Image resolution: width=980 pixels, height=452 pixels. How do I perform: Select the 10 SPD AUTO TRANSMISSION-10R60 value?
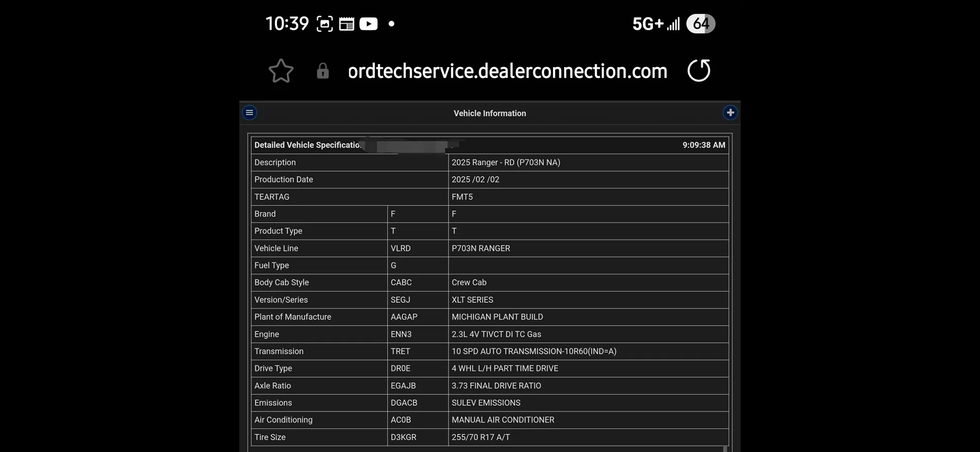pos(534,351)
